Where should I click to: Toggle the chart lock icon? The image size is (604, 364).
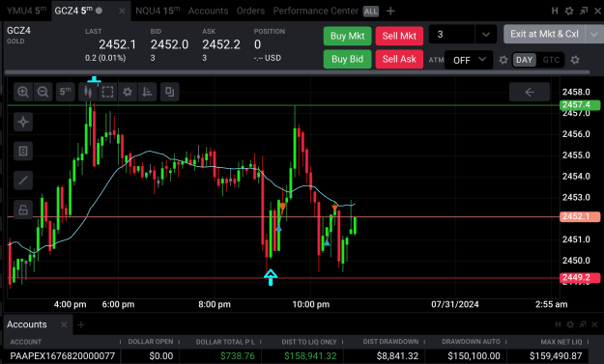[x=23, y=210]
